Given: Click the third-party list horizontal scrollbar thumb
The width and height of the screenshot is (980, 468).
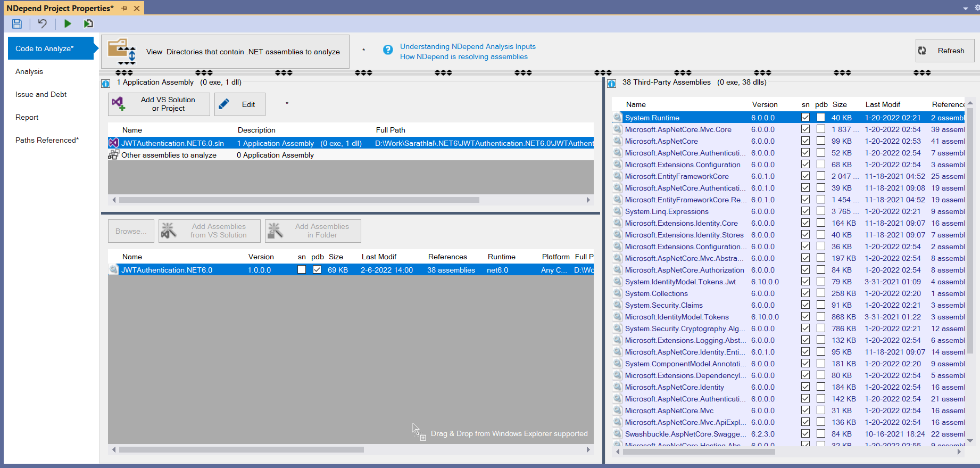Looking at the screenshot, I should point(699,451).
